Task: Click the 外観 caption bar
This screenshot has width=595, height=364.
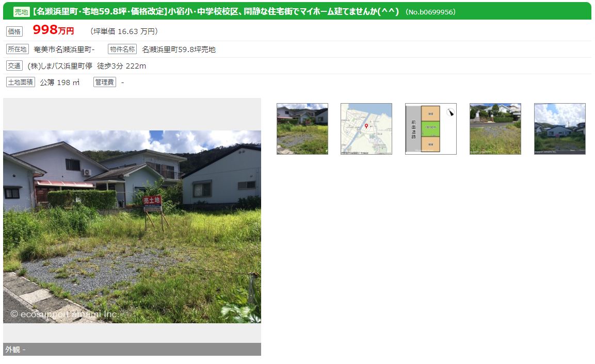Action: tap(132, 349)
